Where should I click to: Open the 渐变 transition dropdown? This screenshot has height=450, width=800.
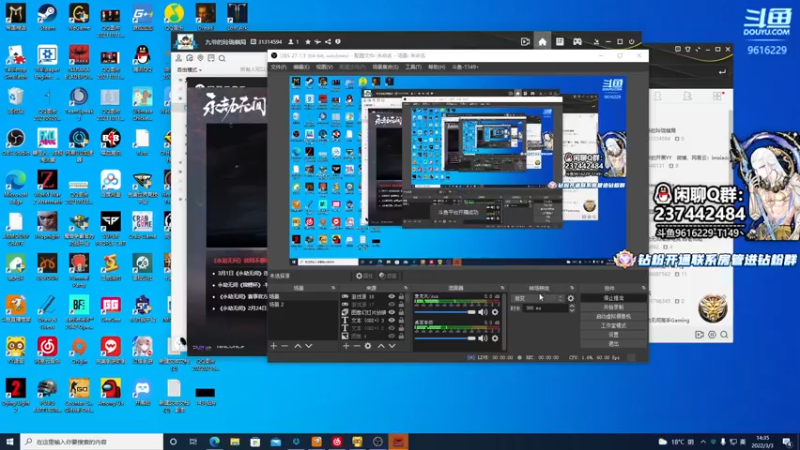point(538,298)
